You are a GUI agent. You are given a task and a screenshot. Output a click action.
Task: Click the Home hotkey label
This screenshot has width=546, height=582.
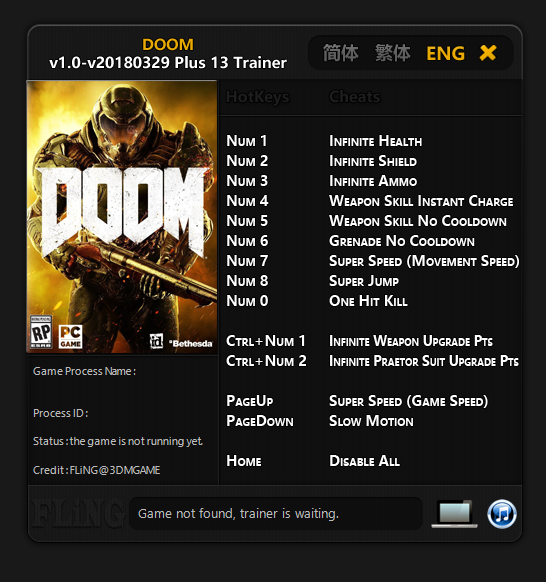pyautogui.click(x=243, y=461)
